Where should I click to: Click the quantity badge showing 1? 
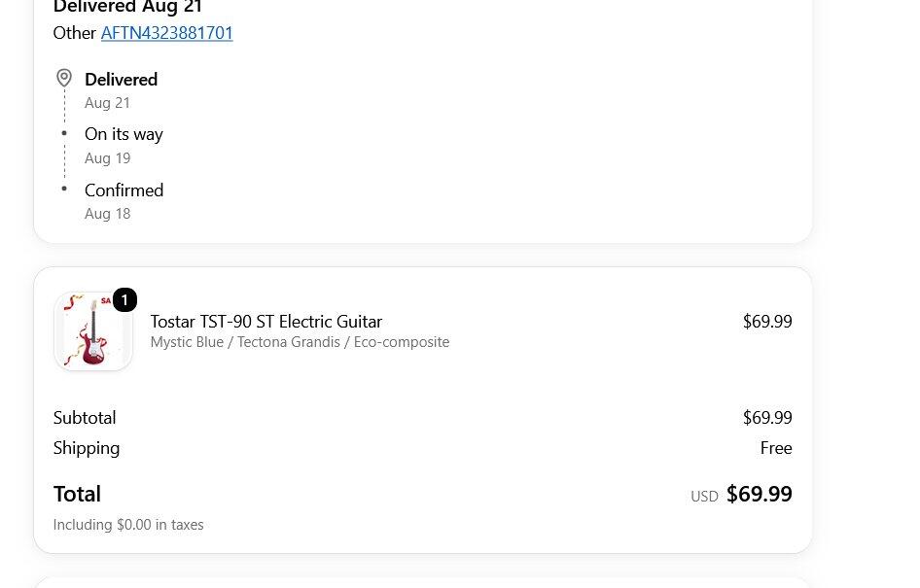(124, 300)
